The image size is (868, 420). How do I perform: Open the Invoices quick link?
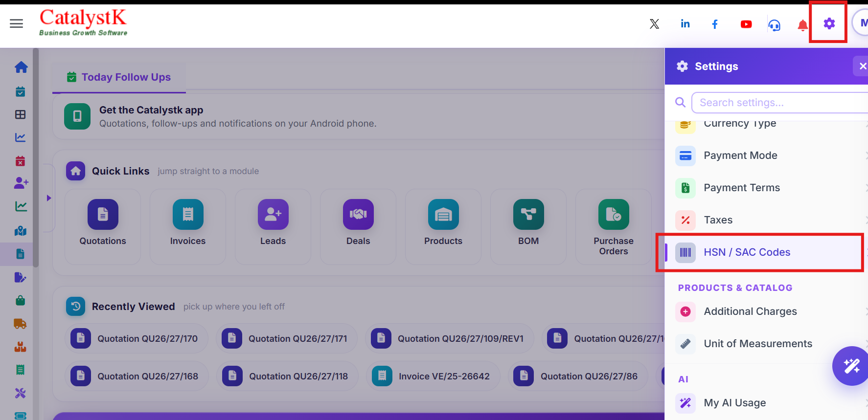pos(188,227)
